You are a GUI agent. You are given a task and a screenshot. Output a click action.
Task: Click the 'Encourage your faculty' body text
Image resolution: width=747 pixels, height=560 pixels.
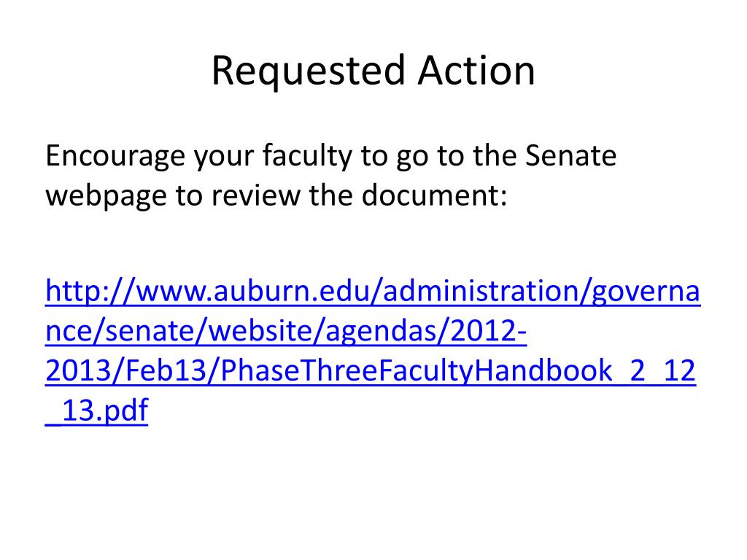click(x=330, y=175)
